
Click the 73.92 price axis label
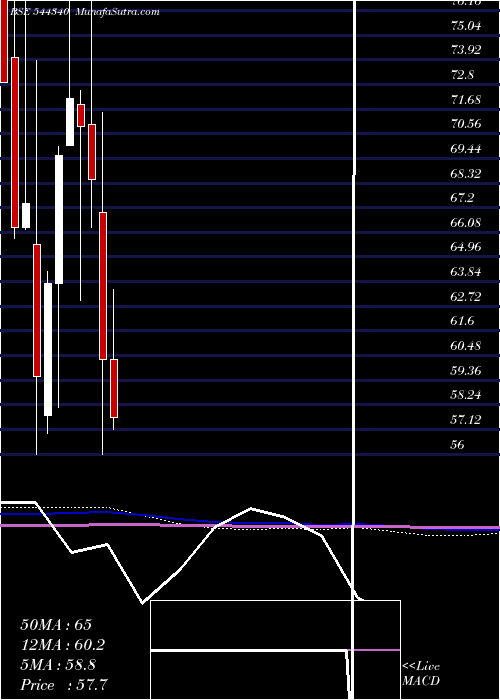[x=467, y=50]
